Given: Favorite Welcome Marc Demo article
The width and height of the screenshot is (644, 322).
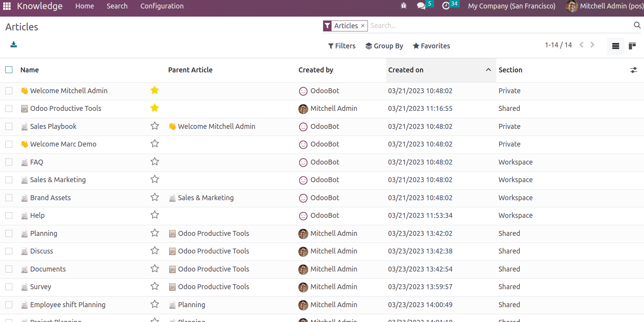Looking at the screenshot, I should [x=154, y=144].
